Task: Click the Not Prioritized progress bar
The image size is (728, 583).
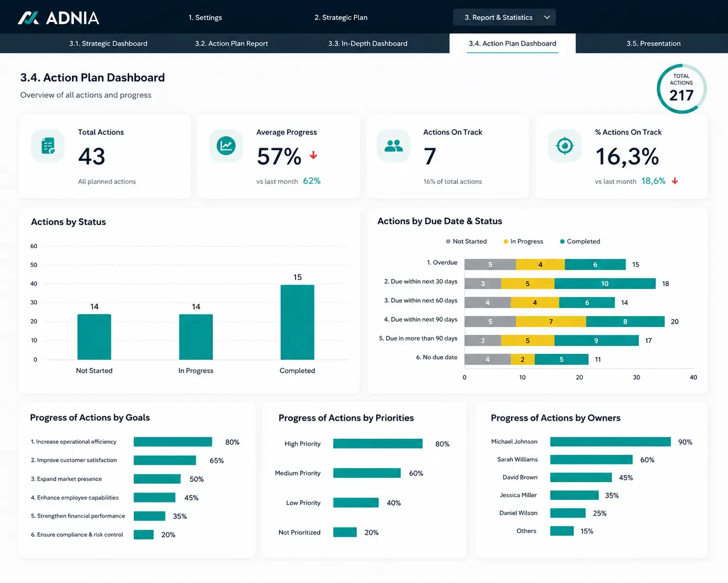Action: [345, 532]
